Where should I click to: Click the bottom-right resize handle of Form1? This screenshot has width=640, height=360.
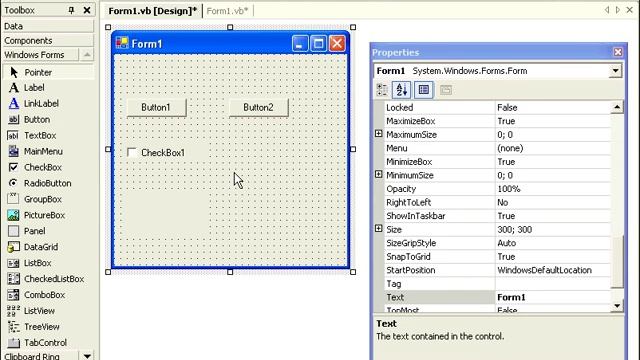(353, 272)
